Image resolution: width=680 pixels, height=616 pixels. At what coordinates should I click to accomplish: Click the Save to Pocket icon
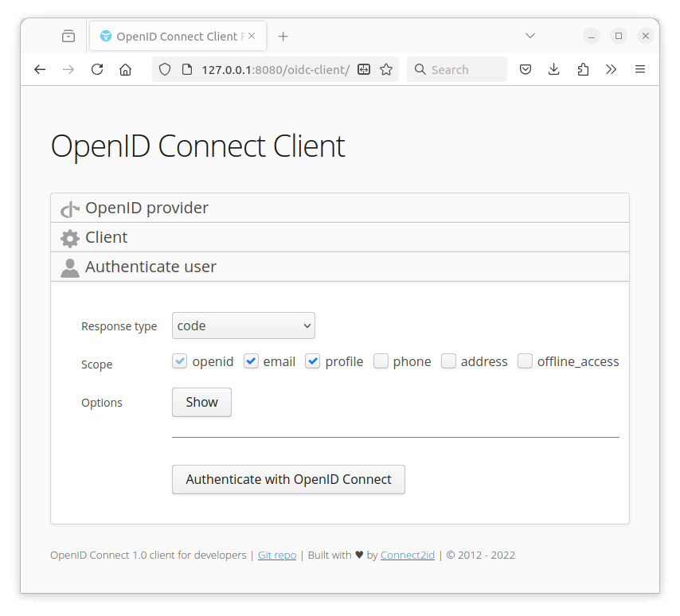(526, 69)
